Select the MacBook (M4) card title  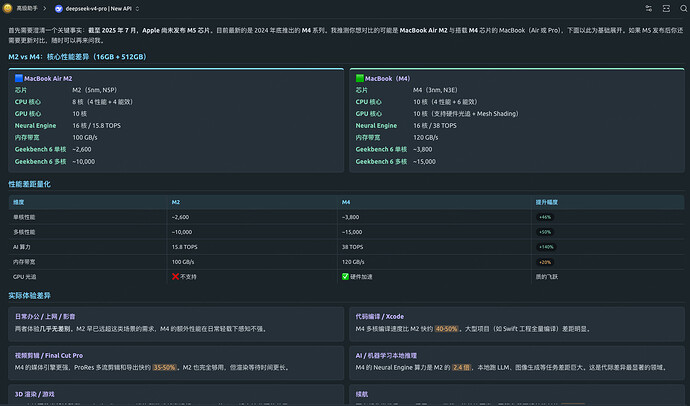[388, 78]
